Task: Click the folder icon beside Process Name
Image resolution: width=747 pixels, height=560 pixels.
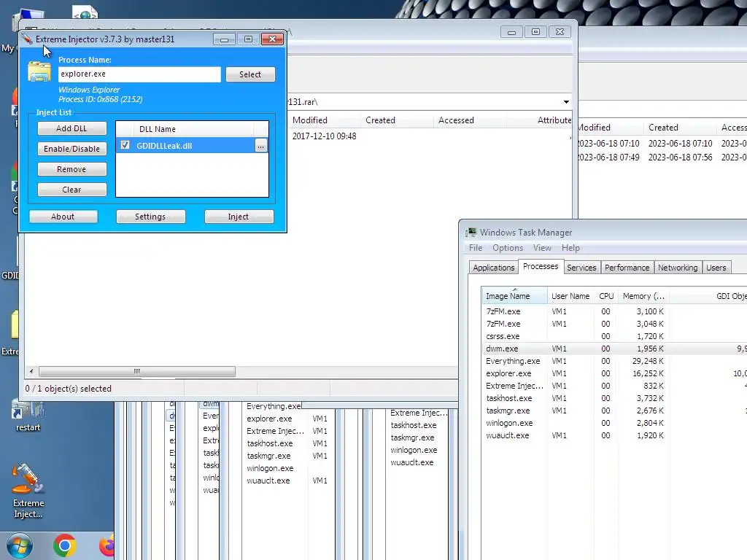Action: [x=39, y=72]
